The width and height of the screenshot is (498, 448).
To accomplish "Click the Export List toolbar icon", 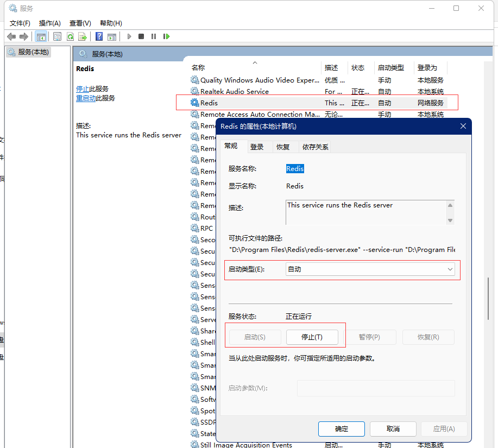I will click(83, 36).
